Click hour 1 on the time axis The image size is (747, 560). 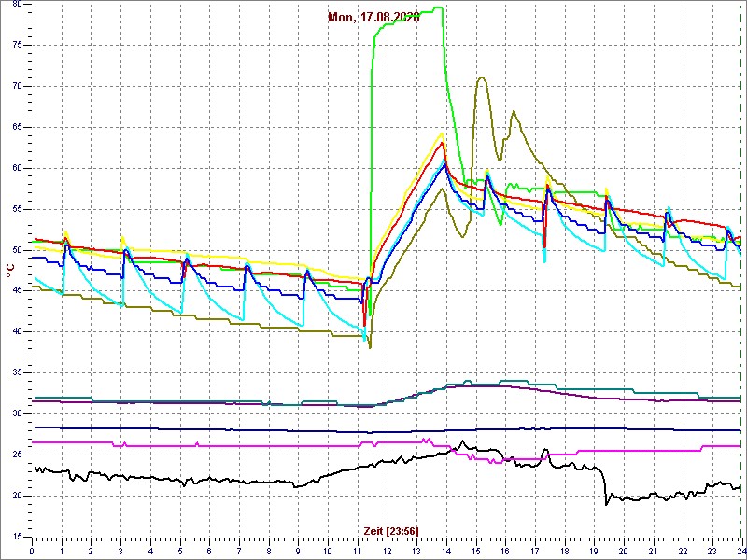pyautogui.click(x=61, y=551)
